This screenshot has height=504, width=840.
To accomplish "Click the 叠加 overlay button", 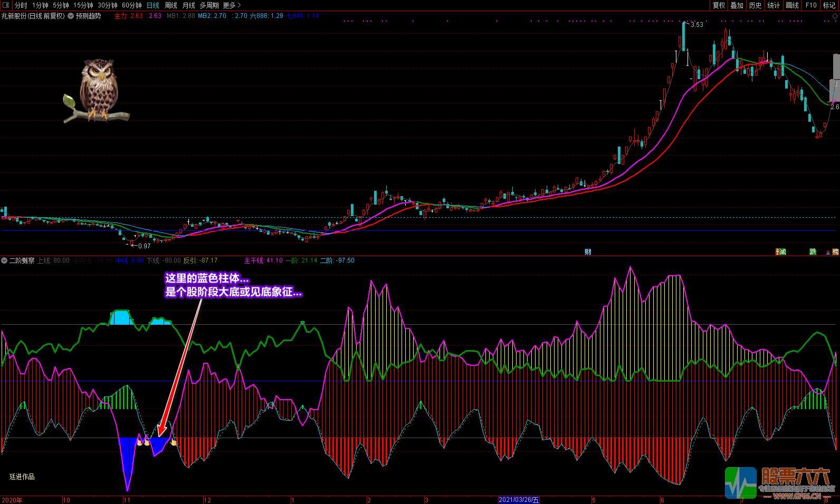I will [x=737, y=5].
